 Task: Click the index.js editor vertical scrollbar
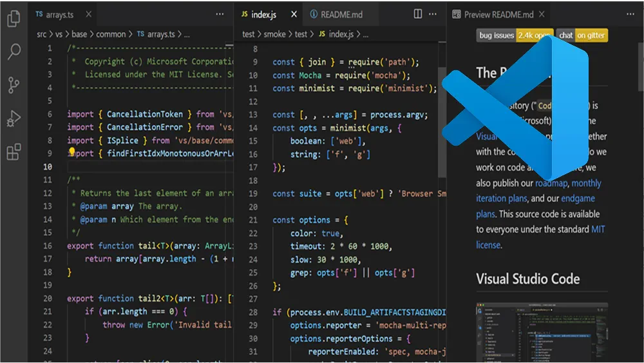click(x=441, y=123)
